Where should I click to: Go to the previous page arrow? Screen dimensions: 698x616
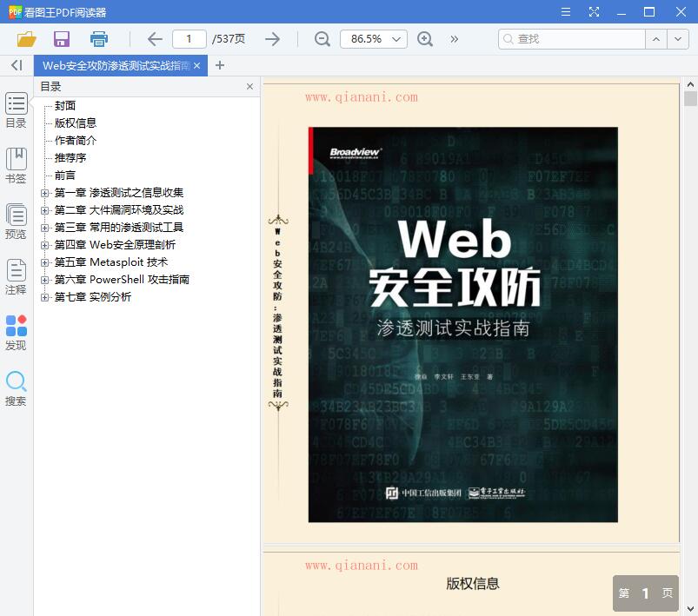(155, 39)
